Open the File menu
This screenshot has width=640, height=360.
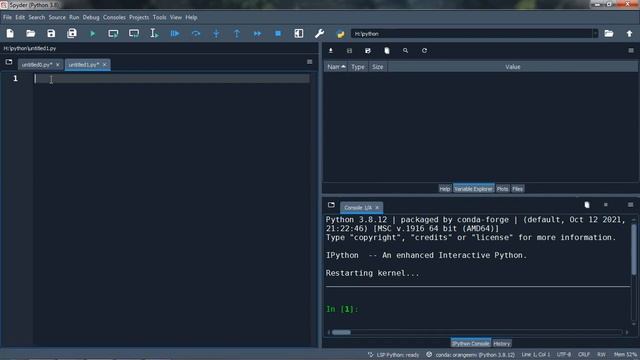point(7,18)
